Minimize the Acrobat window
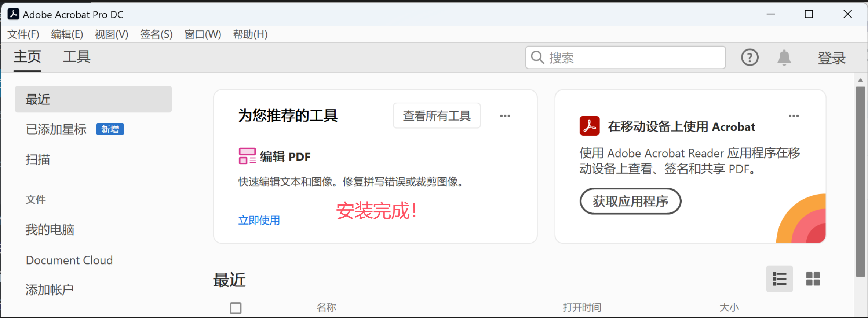Viewport: 868px width, 318px height. 771,14
